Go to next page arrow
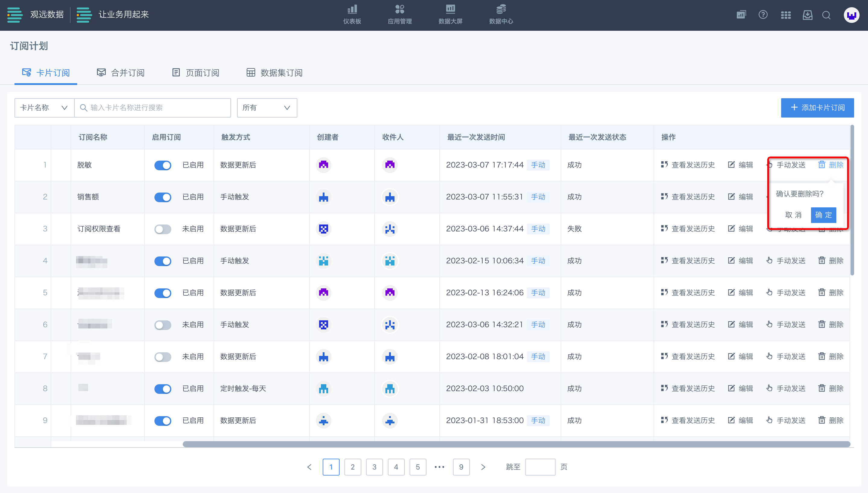Image resolution: width=868 pixels, height=493 pixels. pyautogui.click(x=483, y=467)
